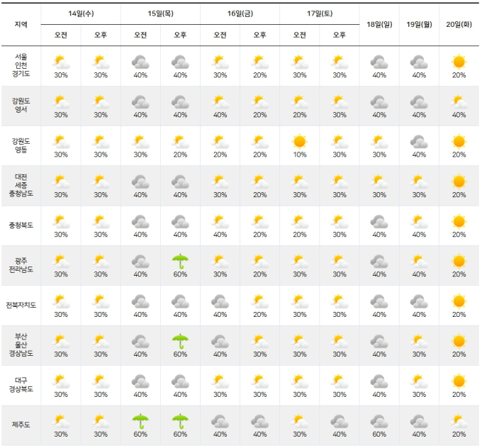
Task: Click the 제주도 region row label
Action: coord(21,425)
